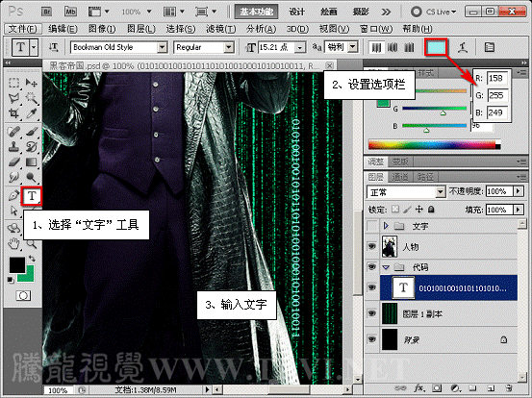This screenshot has height=398, width=532.
Task: Select the Lasso tool
Action: point(13,98)
